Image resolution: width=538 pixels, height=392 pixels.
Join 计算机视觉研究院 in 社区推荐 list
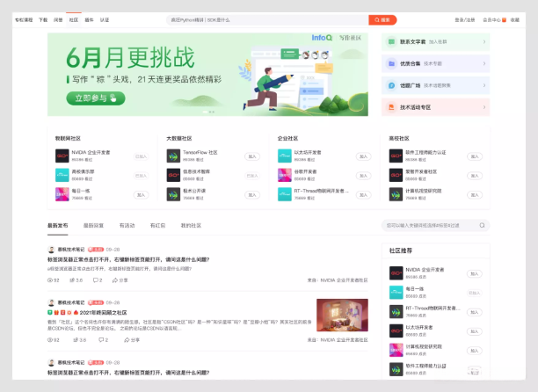point(475,351)
